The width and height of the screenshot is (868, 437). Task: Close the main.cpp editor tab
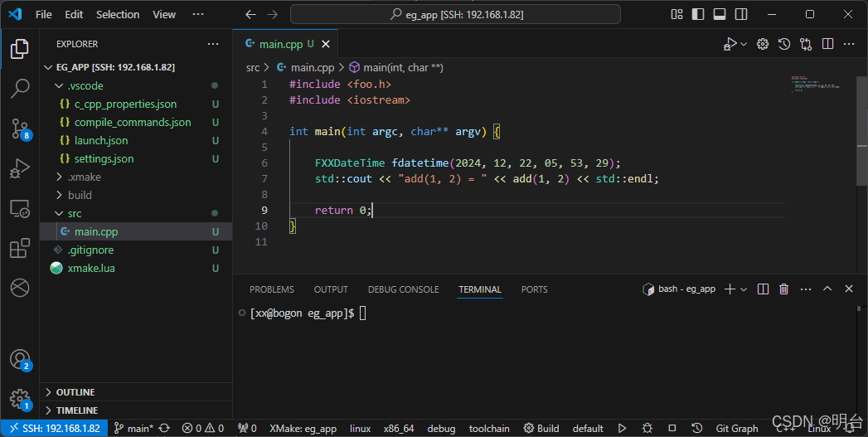pos(326,44)
